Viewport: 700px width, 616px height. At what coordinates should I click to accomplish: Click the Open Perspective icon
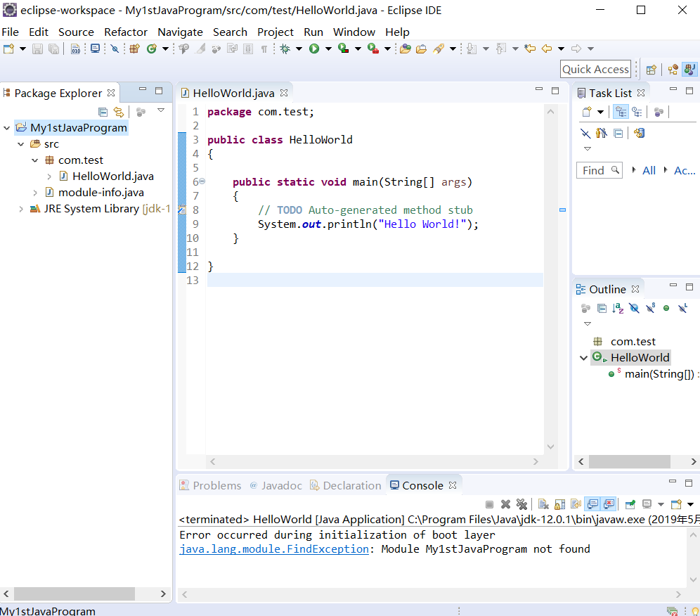click(x=652, y=70)
